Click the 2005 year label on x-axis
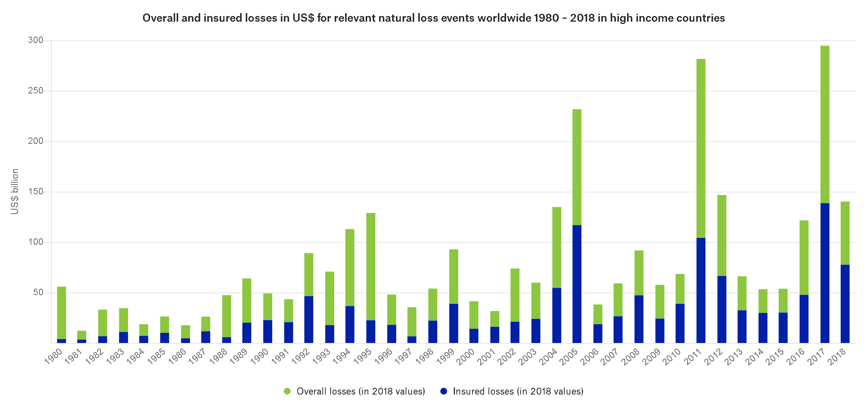 point(569,356)
